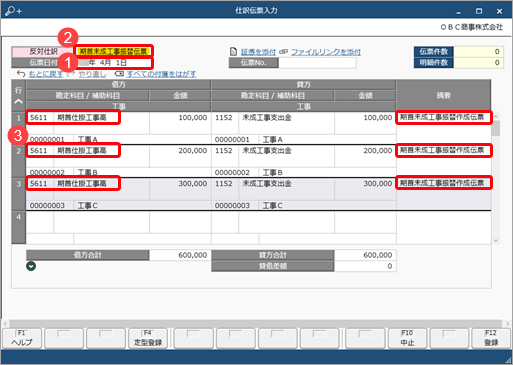Click 借方合計 value 600,000
The height and width of the screenshot is (365, 513).
coord(180,255)
